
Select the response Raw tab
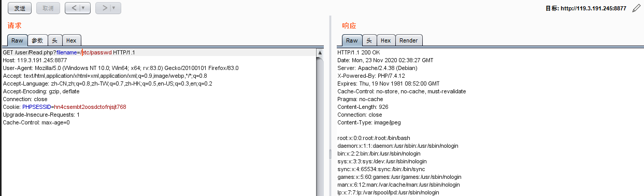tap(352, 40)
